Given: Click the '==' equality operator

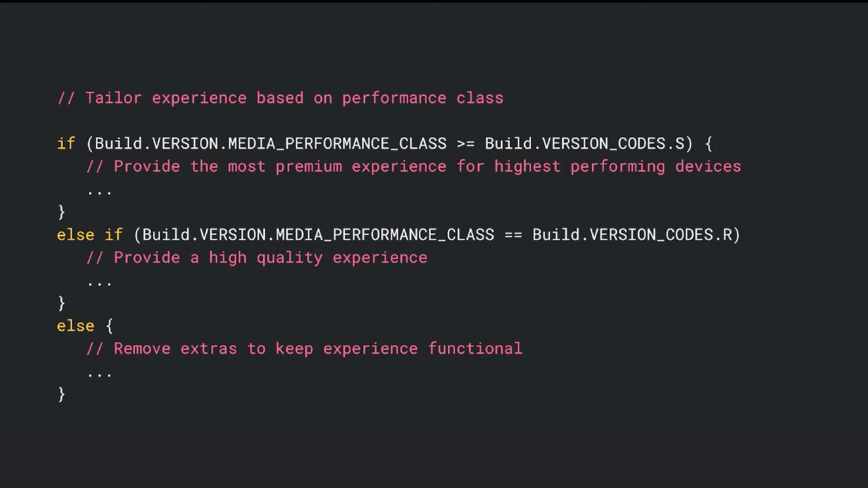Looking at the screenshot, I should point(513,235).
